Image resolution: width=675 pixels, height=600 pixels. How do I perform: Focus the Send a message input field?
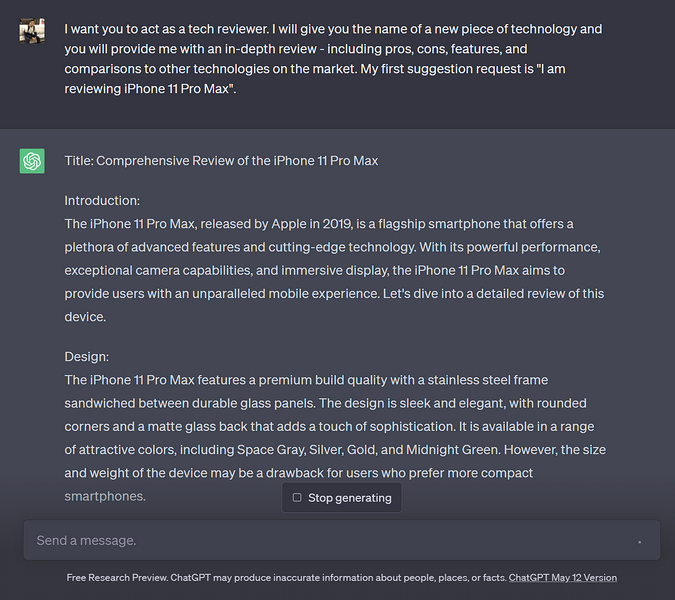pyautogui.click(x=320, y=541)
